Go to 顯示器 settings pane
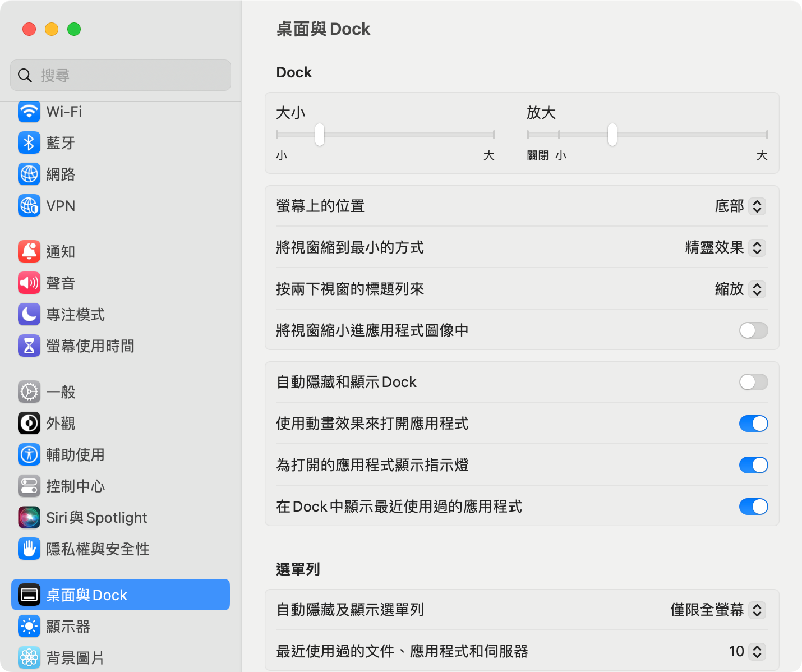 [68, 627]
